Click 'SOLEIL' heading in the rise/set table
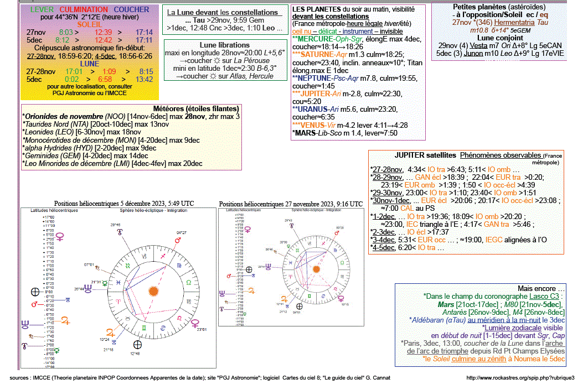The width and height of the screenshot is (588, 384). click(x=90, y=25)
